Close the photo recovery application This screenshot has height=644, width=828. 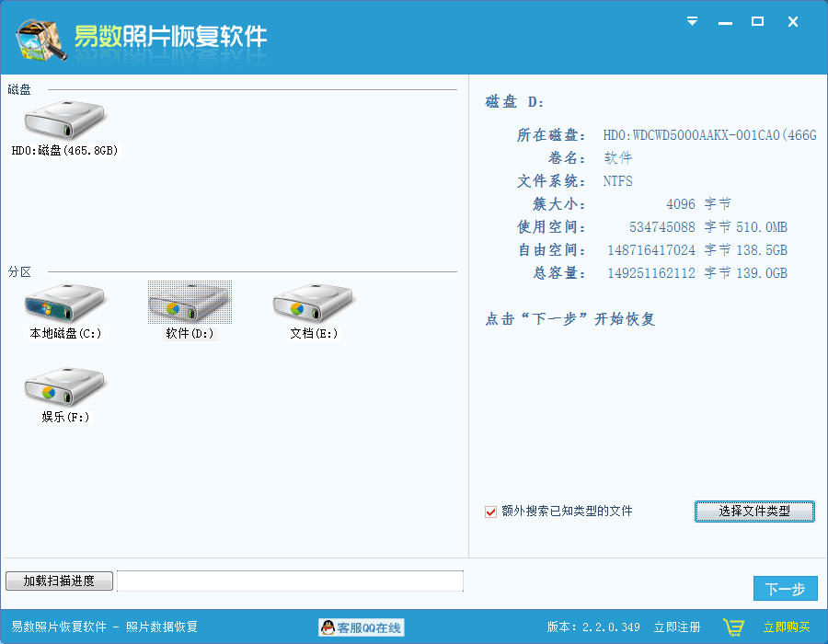tap(793, 21)
